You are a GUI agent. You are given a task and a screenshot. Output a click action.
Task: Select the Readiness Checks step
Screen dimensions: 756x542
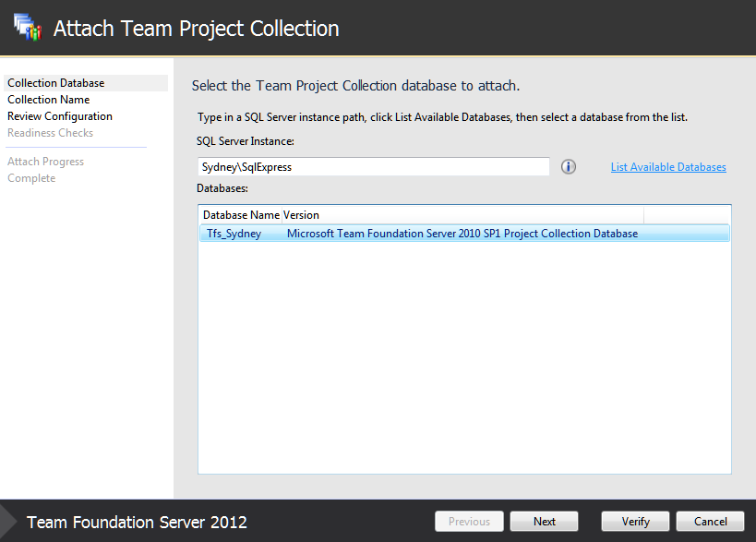point(50,133)
